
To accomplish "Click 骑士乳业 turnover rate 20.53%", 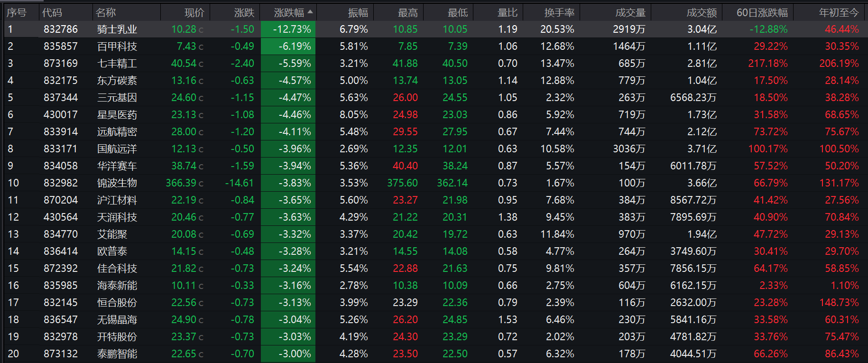I will tap(557, 29).
